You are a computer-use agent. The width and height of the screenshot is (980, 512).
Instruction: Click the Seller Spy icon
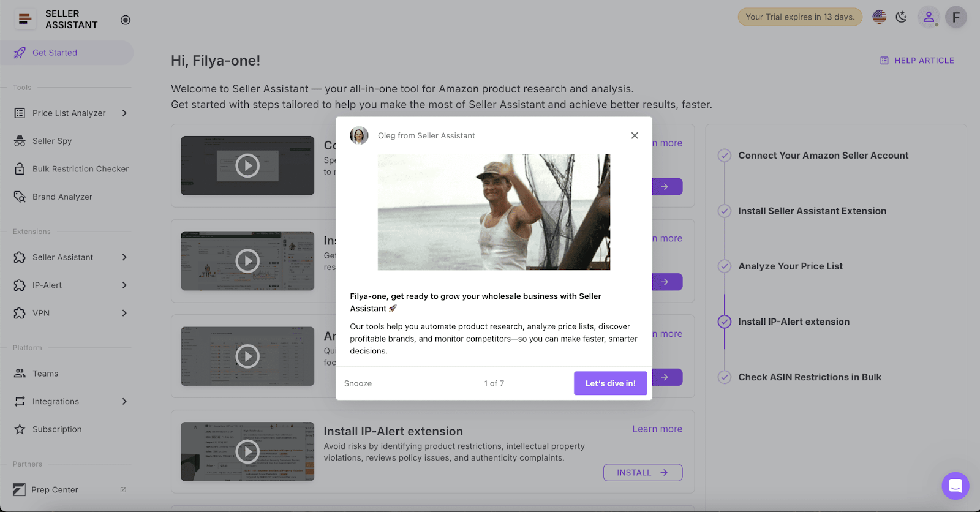click(20, 141)
